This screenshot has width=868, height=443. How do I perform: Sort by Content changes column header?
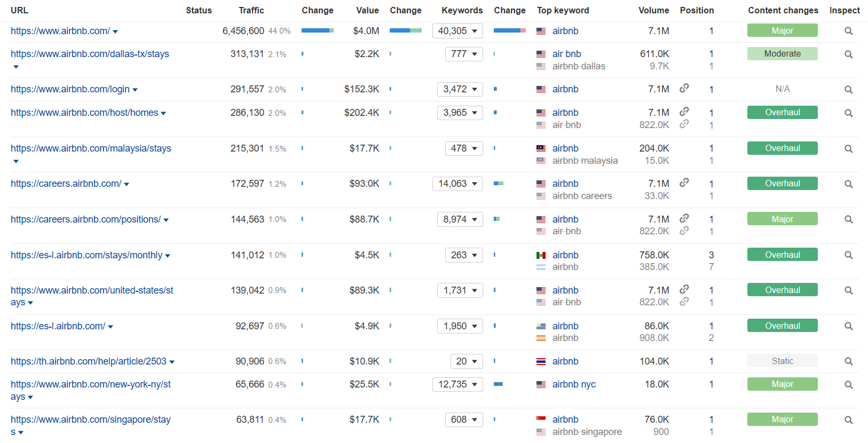point(783,10)
